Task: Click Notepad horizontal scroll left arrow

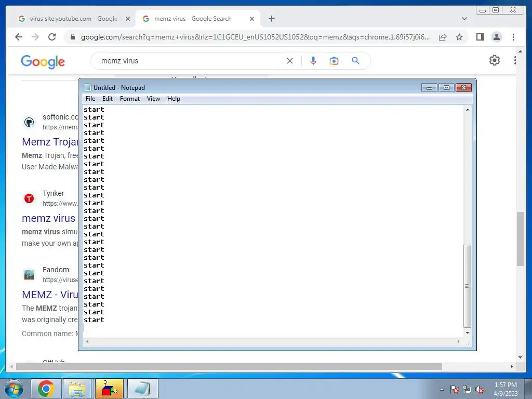Action: (x=87, y=341)
